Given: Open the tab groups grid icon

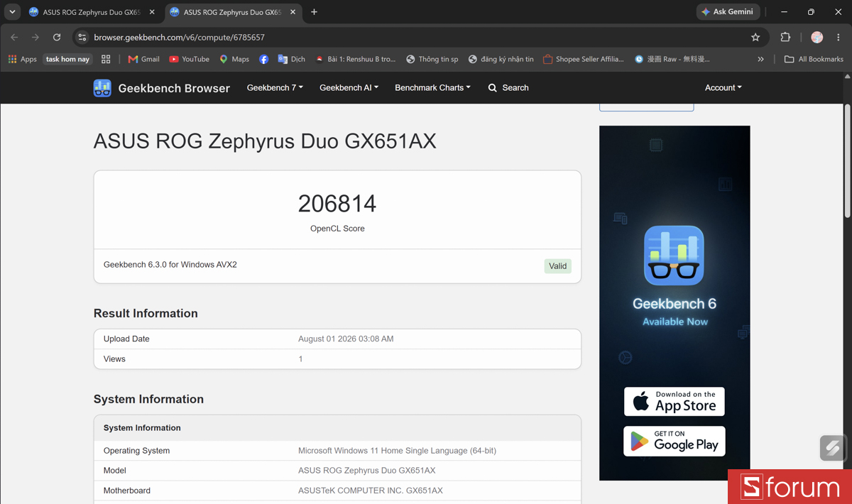Looking at the screenshot, I should [106, 59].
